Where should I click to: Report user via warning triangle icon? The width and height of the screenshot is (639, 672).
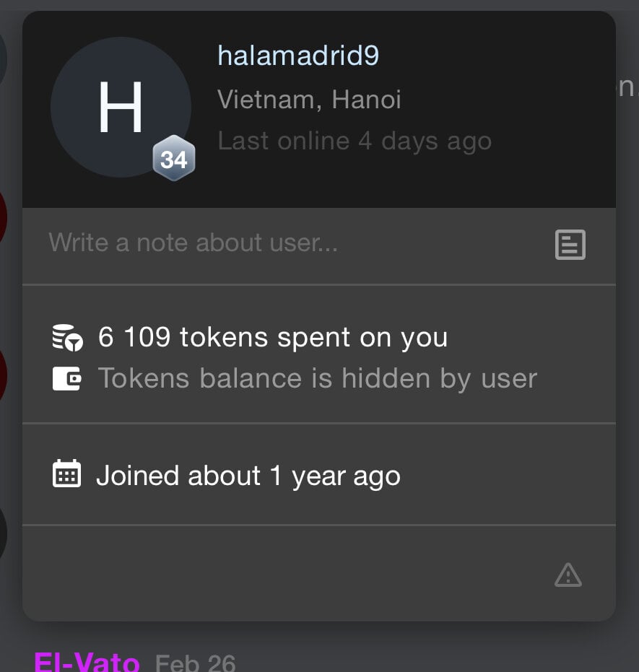click(568, 575)
